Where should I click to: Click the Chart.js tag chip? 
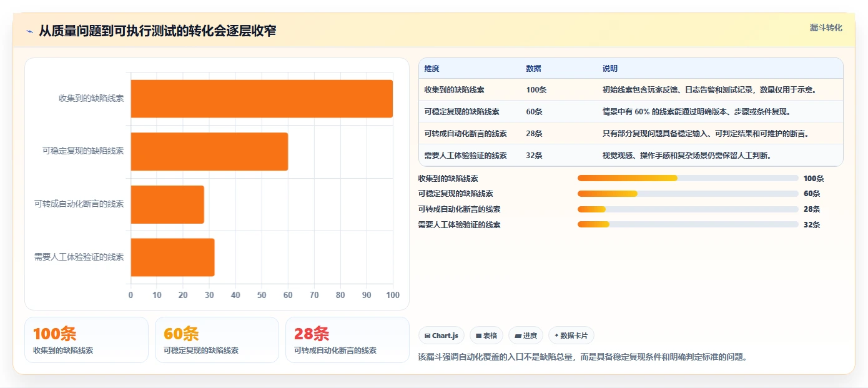(x=441, y=336)
